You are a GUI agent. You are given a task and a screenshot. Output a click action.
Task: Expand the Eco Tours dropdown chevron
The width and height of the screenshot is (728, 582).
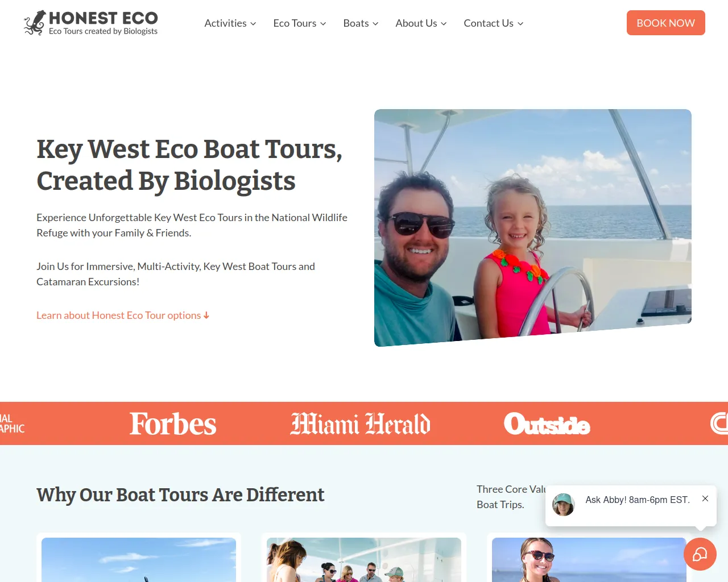click(x=323, y=23)
